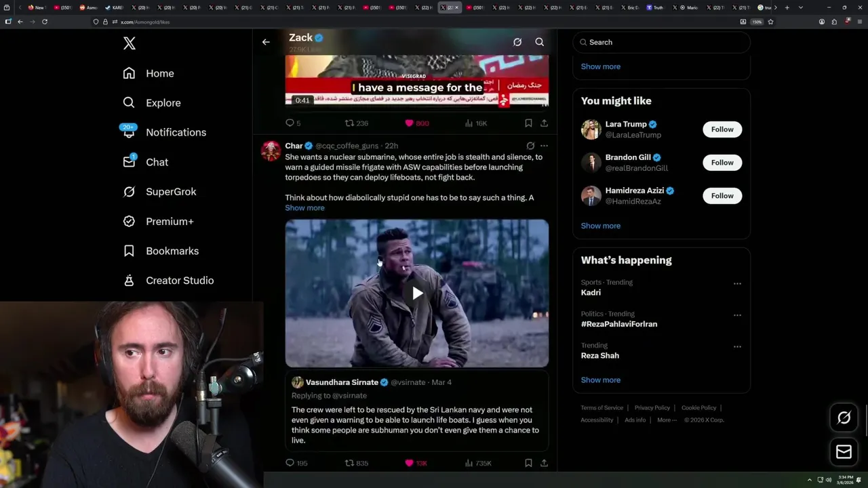
Task: View analytics showing 735K views
Action: pyautogui.click(x=478, y=463)
